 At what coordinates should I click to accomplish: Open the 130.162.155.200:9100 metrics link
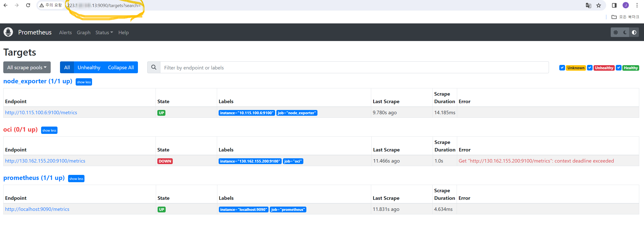(x=45, y=161)
